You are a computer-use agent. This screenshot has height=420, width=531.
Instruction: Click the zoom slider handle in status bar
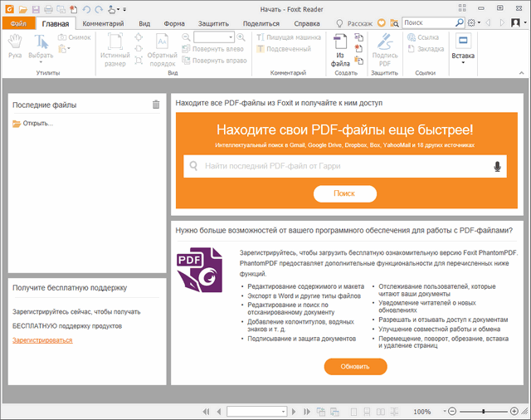pos(483,412)
